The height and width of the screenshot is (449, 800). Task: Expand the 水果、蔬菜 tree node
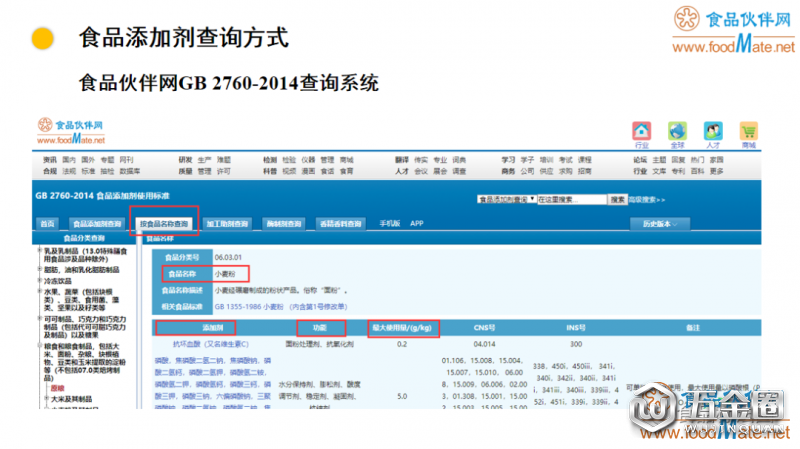39,292
